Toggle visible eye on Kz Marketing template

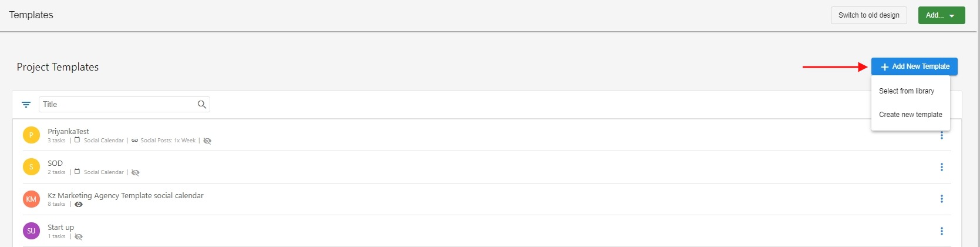[x=79, y=204]
